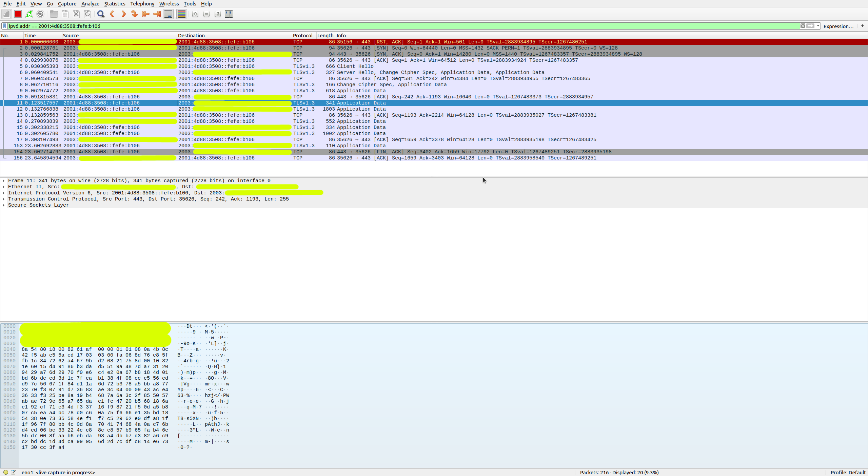This screenshot has height=476, width=868.
Task: Click the Zoom in toolbar icon
Action: (195, 14)
